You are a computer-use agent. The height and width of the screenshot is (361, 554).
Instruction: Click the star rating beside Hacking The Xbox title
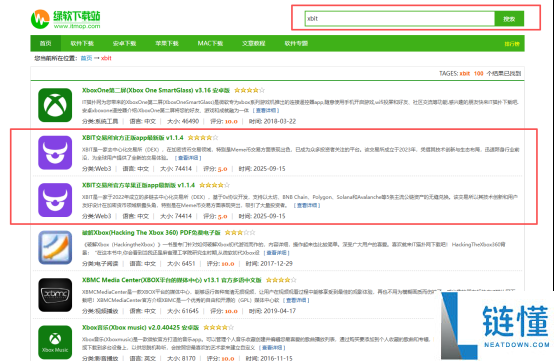240,233
